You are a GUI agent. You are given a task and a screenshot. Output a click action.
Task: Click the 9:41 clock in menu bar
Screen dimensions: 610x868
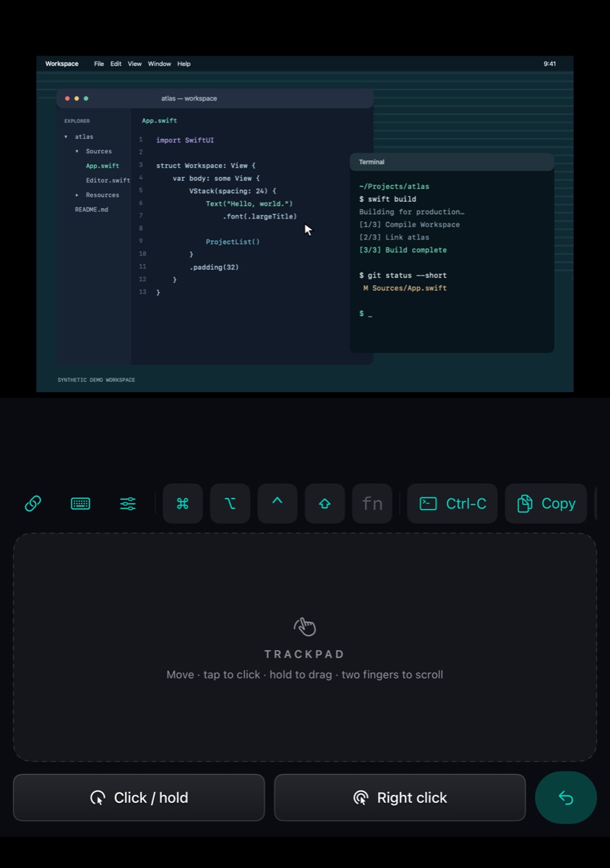550,64
